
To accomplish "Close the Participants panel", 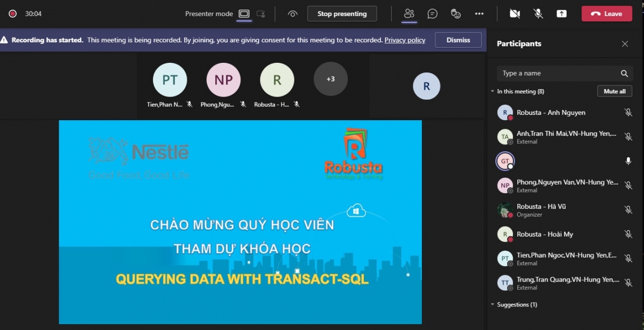I will click(x=625, y=44).
